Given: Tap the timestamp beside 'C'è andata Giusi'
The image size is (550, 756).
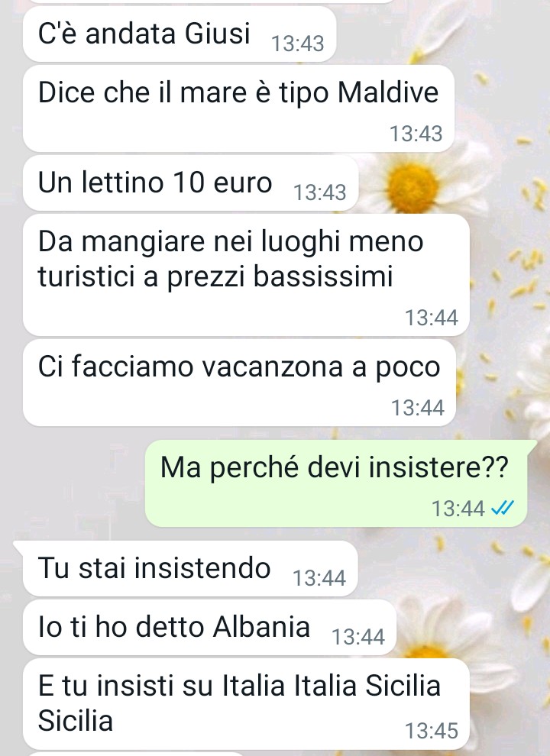Looking at the screenshot, I should coord(298,44).
